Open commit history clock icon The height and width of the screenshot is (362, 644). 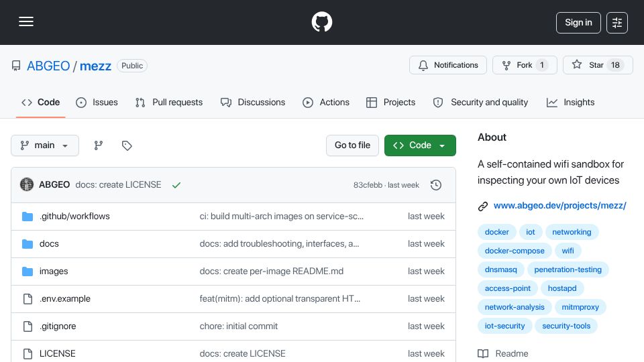click(x=436, y=185)
